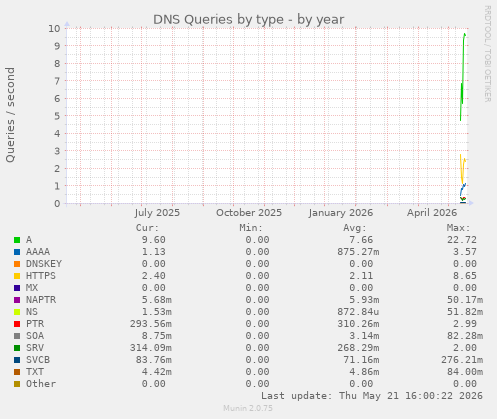The width and height of the screenshot is (497, 419).
Task: Click the brown TXT legend swatch
Action: (17, 372)
